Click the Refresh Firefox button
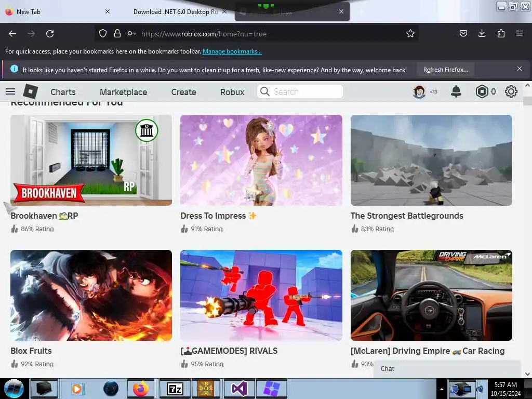532x399 pixels. (445, 70)
